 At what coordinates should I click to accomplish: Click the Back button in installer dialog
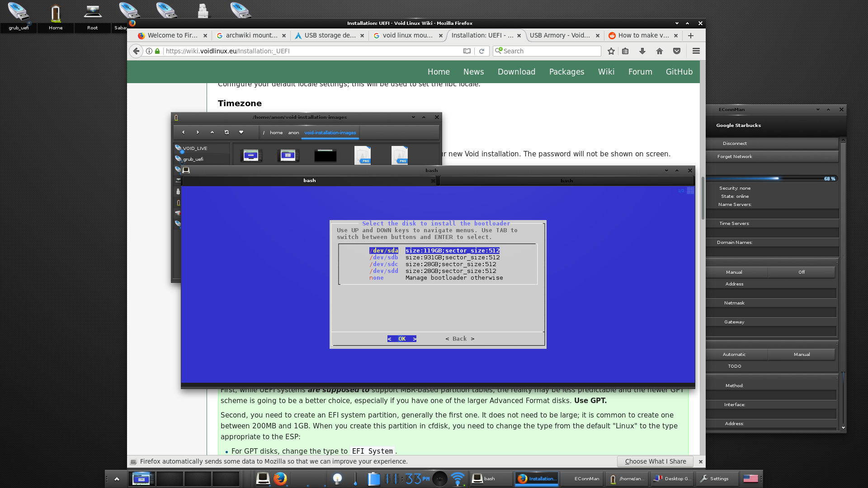pos(460,339)
